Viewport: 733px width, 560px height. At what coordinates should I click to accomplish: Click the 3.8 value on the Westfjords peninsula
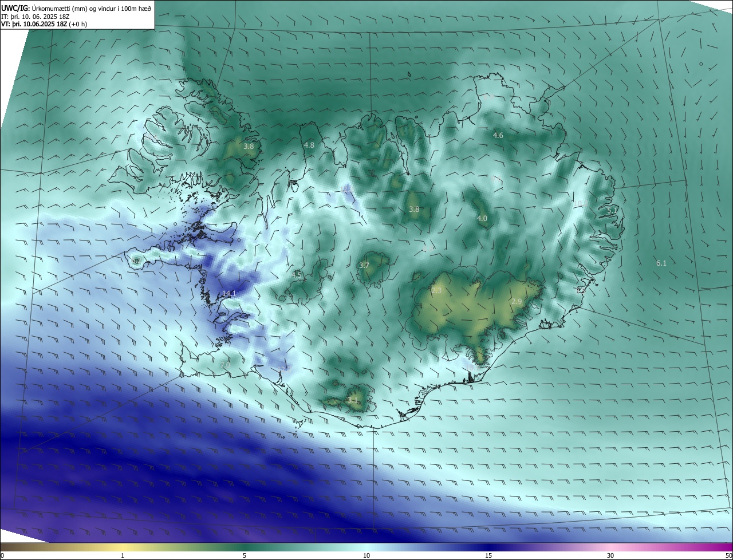pyautogui.click(x=249, y=147)
